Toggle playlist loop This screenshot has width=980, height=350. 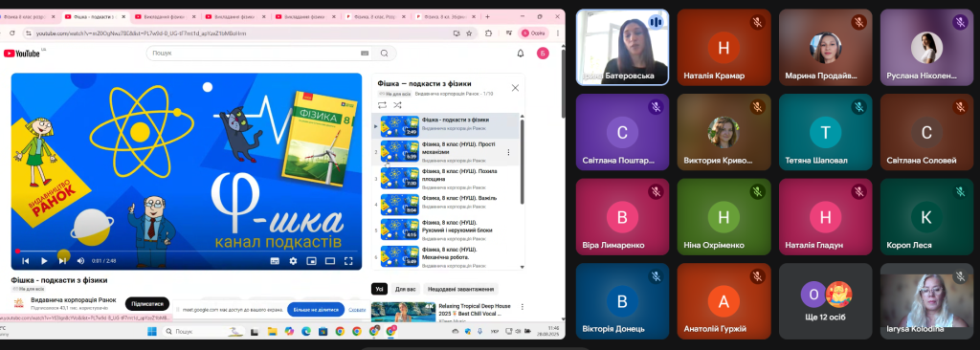pyautogui.click(x=382, y=105)
